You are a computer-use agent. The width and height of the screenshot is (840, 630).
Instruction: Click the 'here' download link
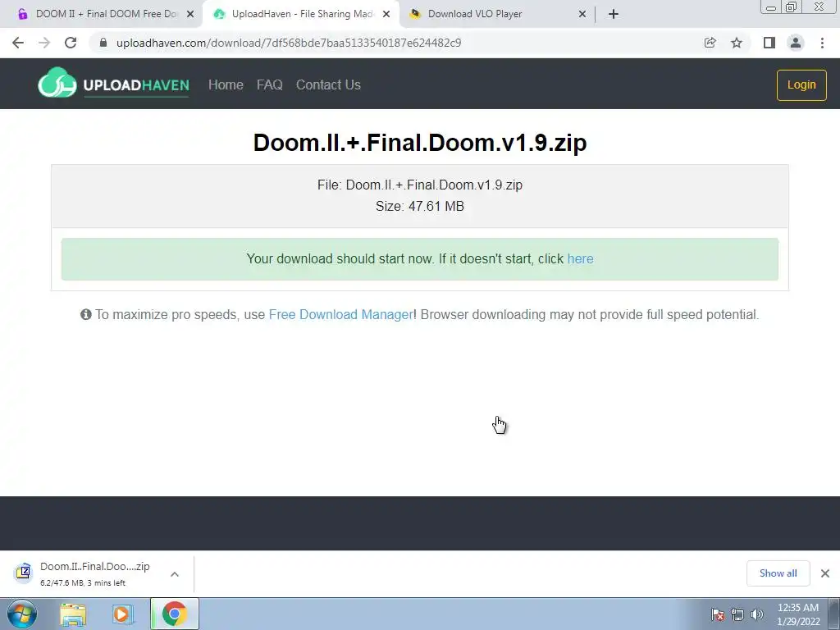click(580, 258)
